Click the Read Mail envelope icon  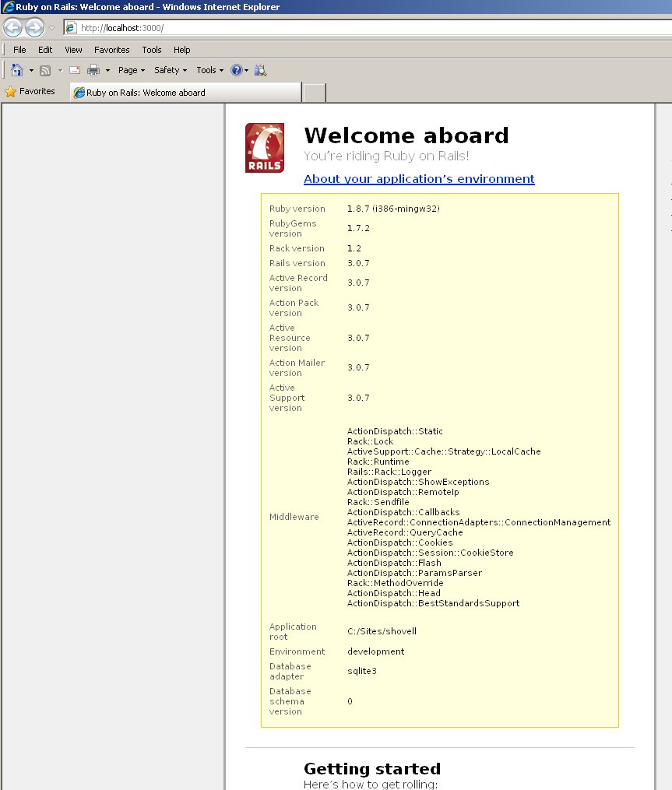[75, 70]
